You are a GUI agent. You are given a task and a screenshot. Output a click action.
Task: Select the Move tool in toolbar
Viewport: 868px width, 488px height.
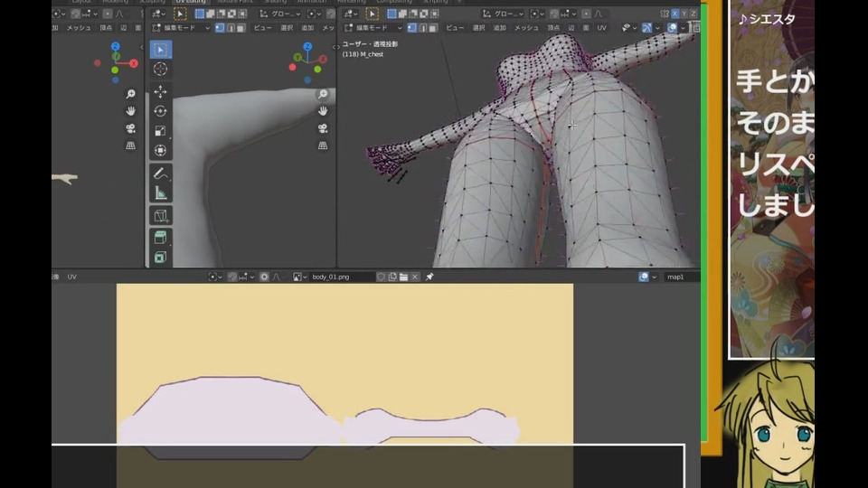pos(160,92)
